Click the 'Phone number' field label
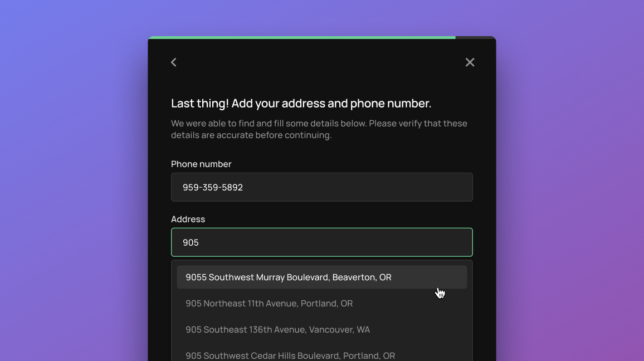 (x=201, y=164)
